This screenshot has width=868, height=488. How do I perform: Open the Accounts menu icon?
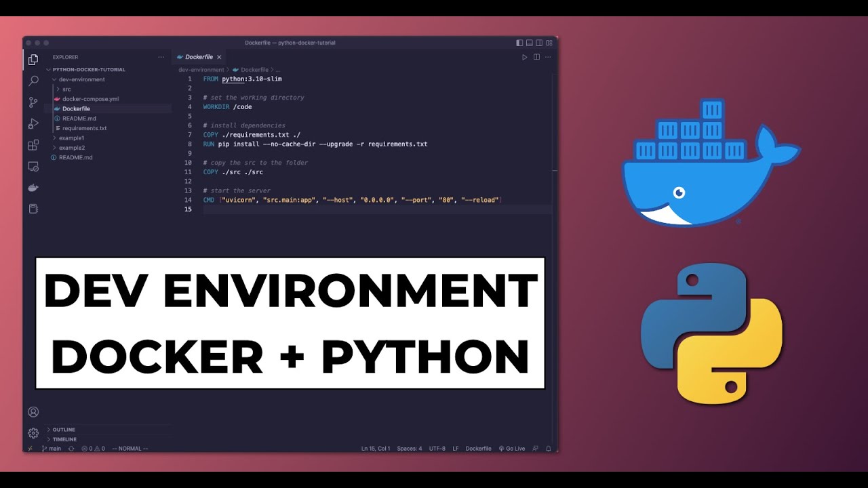33,411
